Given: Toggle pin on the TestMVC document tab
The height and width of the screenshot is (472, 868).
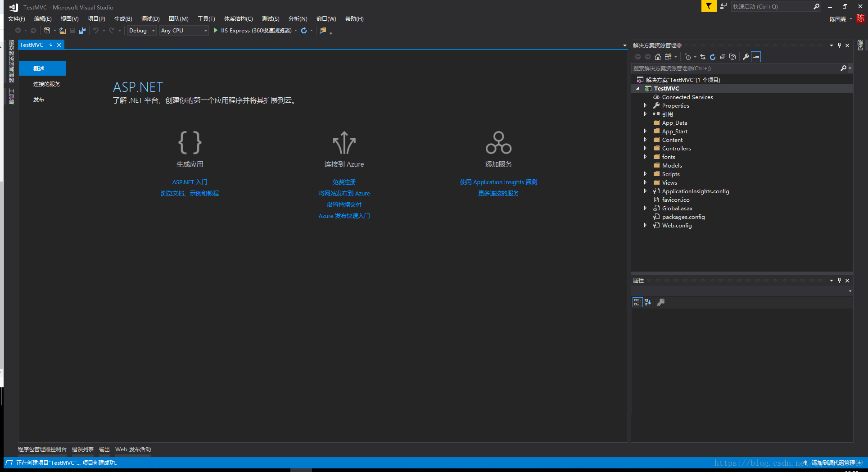Looking at the screenshot, I should click(x=51, y=45).
